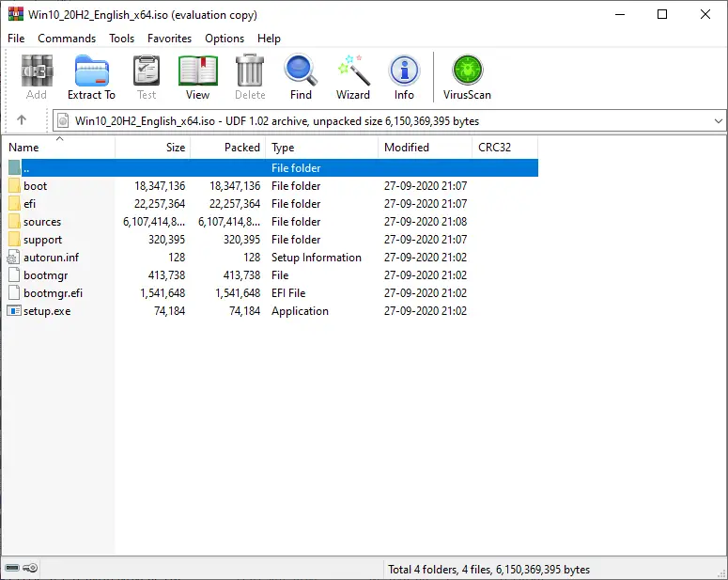The height and width of the screenshot is (580, 728).
Task: Sort by Type column header
Action: pos(322,148)
